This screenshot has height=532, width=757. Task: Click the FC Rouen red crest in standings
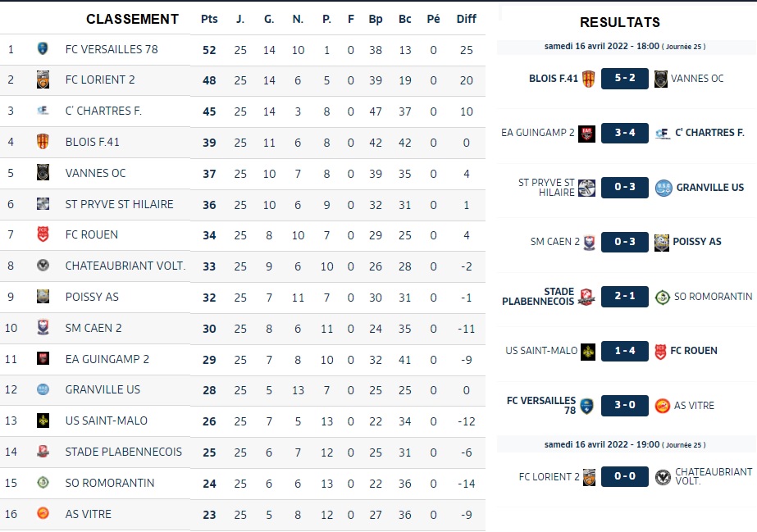click(x=43, y=234)
